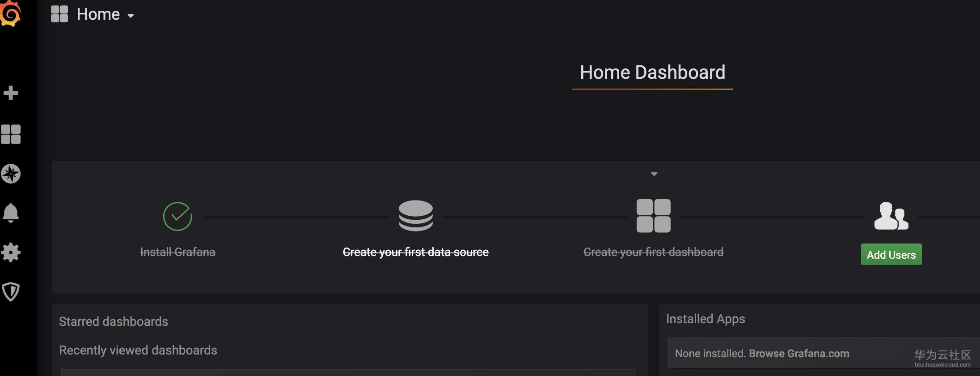This screenshot has width=980, height=376.
Task: Click the Recently viewed dashboards heading
Action: point(138,350)
